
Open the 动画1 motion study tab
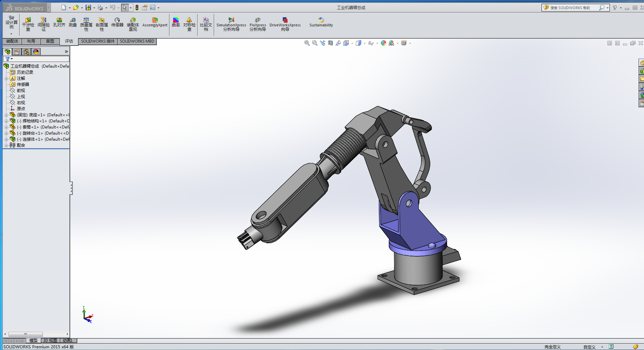(68, 341)
